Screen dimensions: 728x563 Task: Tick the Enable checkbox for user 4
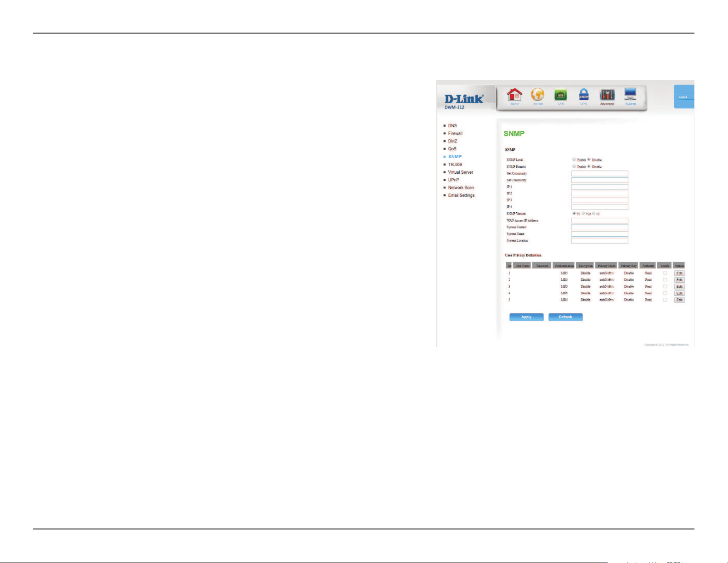[665, 293]
